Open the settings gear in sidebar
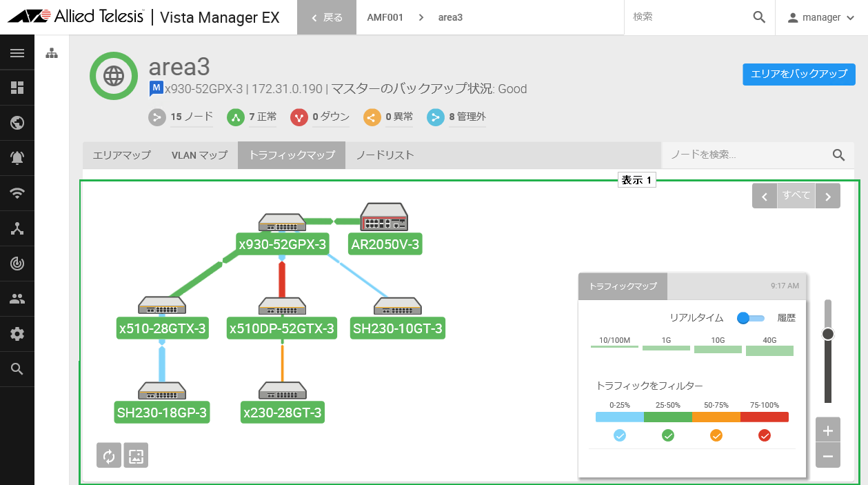868x485 pixels. point(17,334)
